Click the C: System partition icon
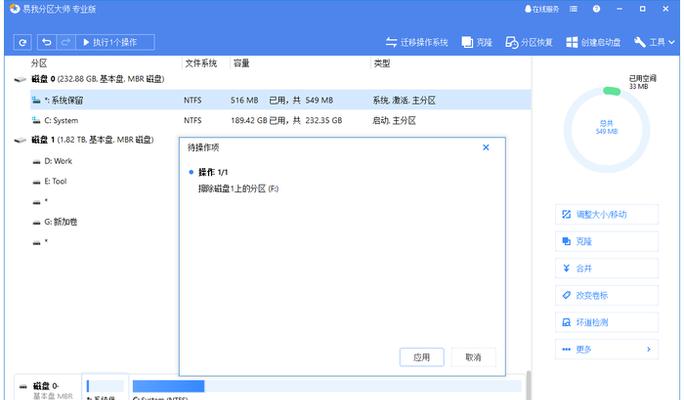The image size is (684, 400). 36,120
